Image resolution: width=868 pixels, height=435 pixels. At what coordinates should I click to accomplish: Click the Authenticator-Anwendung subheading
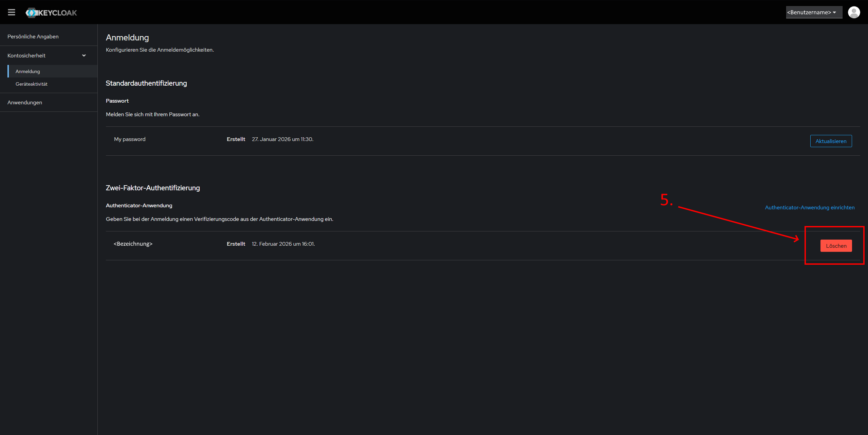139,206
